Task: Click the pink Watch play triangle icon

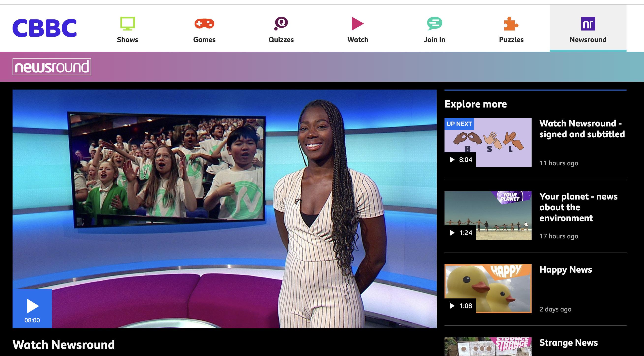Action: click(x=357, y=24)
